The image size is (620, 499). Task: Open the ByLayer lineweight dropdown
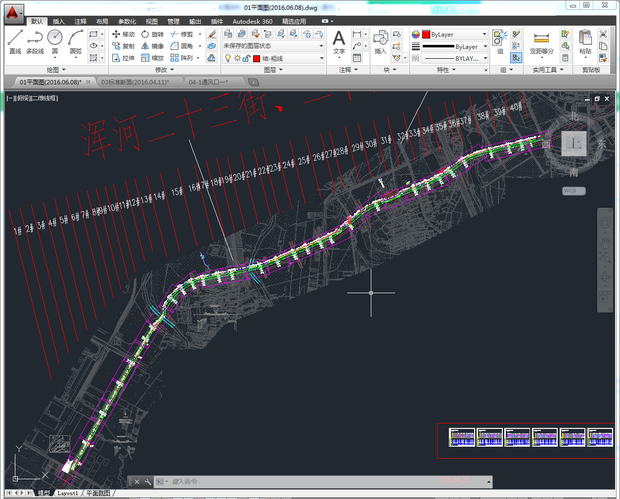[460, 46]
